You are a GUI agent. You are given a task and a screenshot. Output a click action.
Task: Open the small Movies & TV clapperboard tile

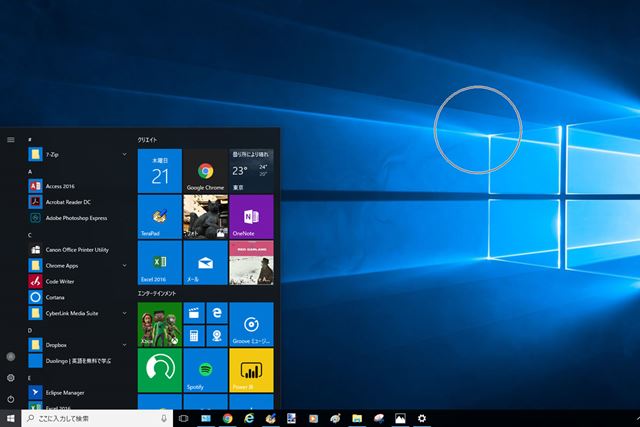tap(194, 313)
